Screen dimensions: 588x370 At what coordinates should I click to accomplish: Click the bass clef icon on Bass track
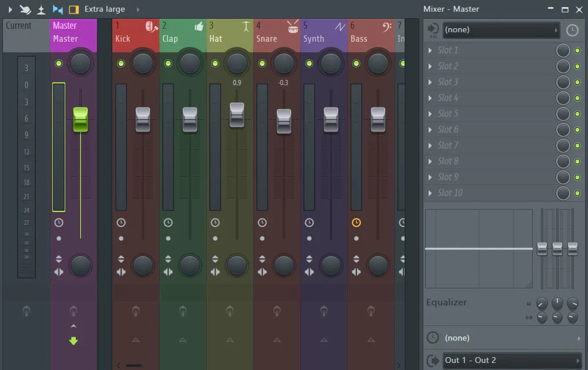tap(387, 26)
